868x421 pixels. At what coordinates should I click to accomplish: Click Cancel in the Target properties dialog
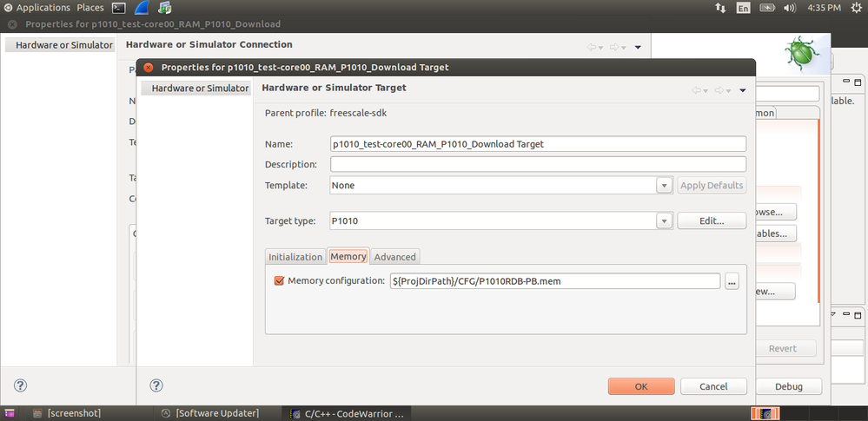(713, 386)
